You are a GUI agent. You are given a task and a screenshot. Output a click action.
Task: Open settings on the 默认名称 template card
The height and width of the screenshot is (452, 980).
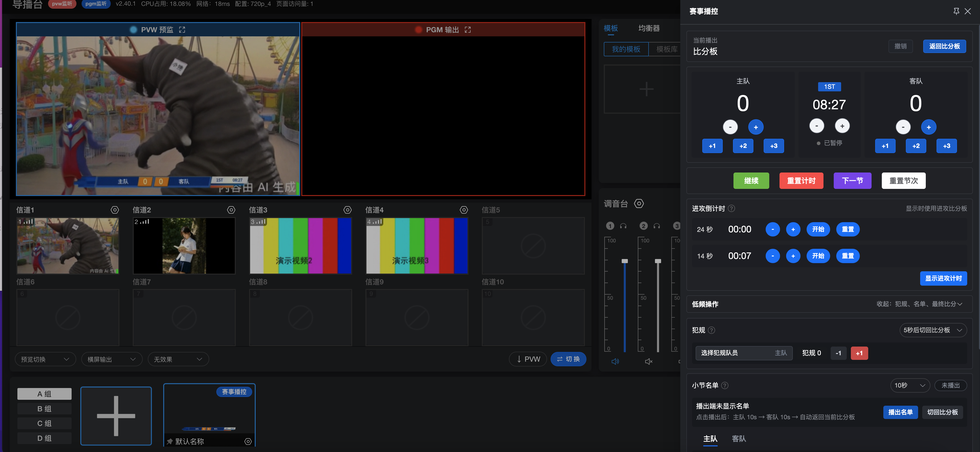point(248,441)
